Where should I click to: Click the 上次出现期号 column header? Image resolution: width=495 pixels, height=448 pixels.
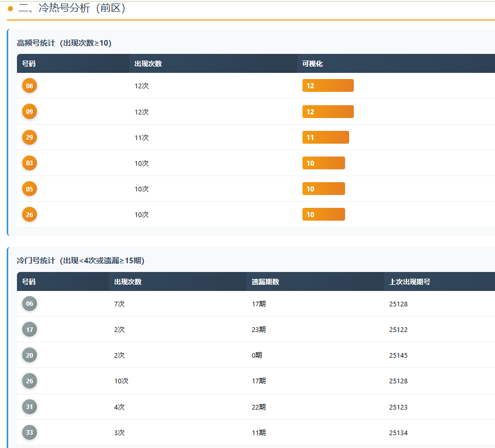click(x=409, y=282)
